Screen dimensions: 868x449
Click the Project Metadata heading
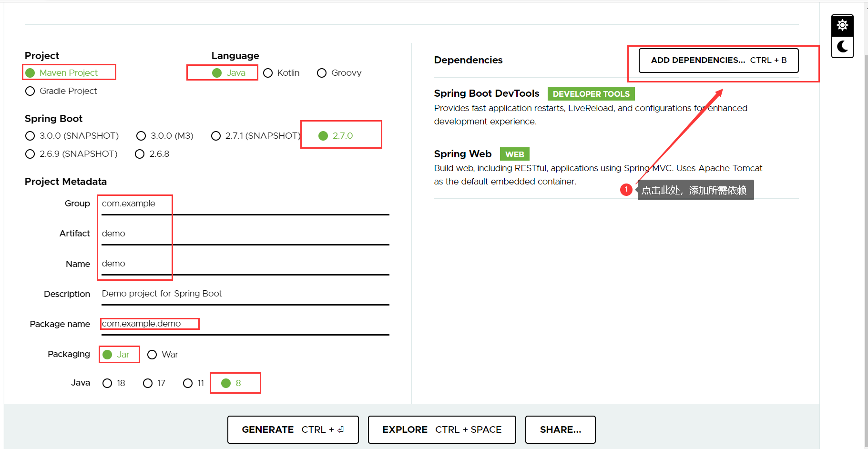66,182
